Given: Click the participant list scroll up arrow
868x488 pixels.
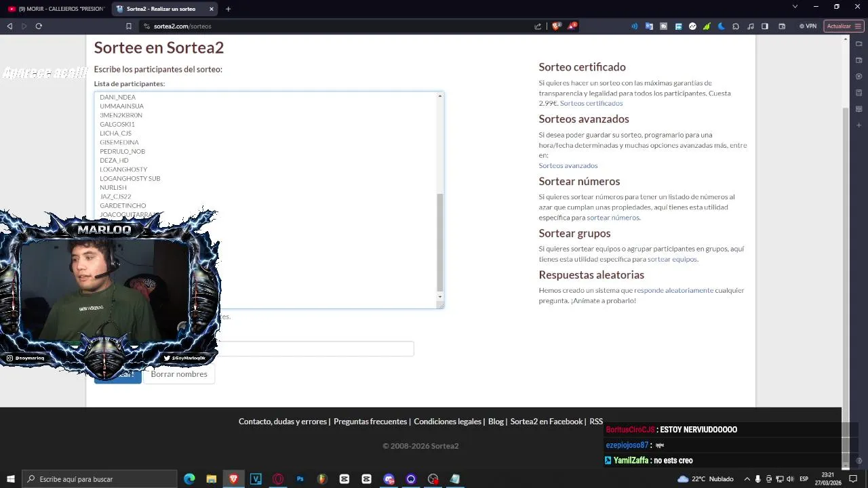Looking at the screenshot, I should (x=440, y=96).
